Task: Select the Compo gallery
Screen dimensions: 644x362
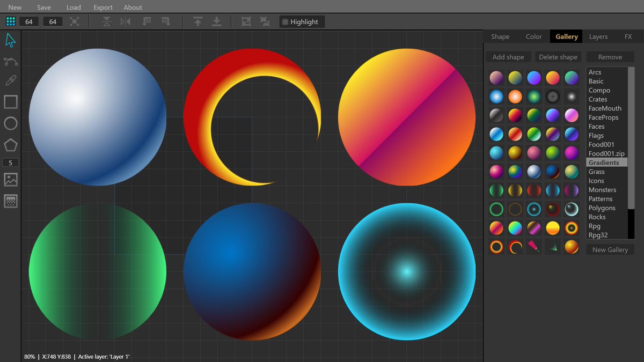Action: [606, 90]
